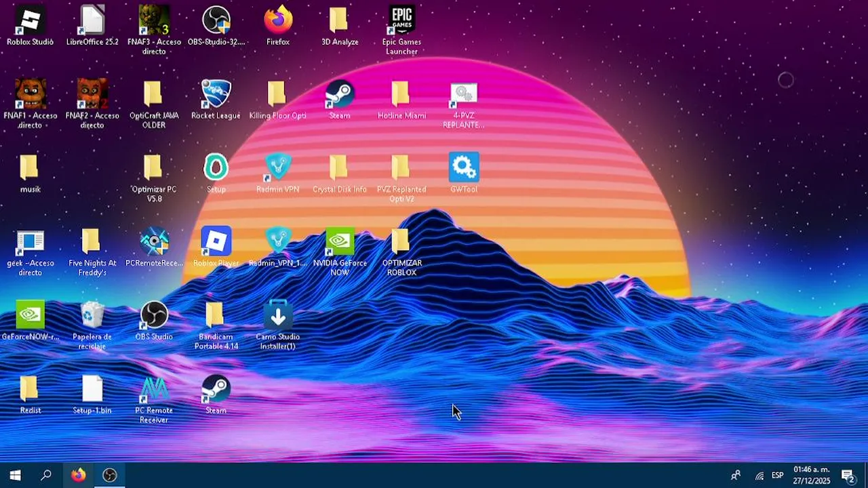This screenshot has width=868, height=488.
Task: Open the notification center icon
Action: [848, 475]
